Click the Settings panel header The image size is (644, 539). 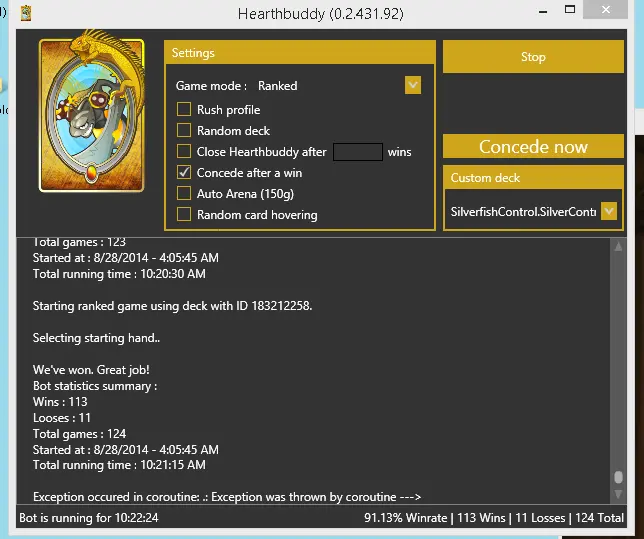pyautogui.click(x=300, y=53)
